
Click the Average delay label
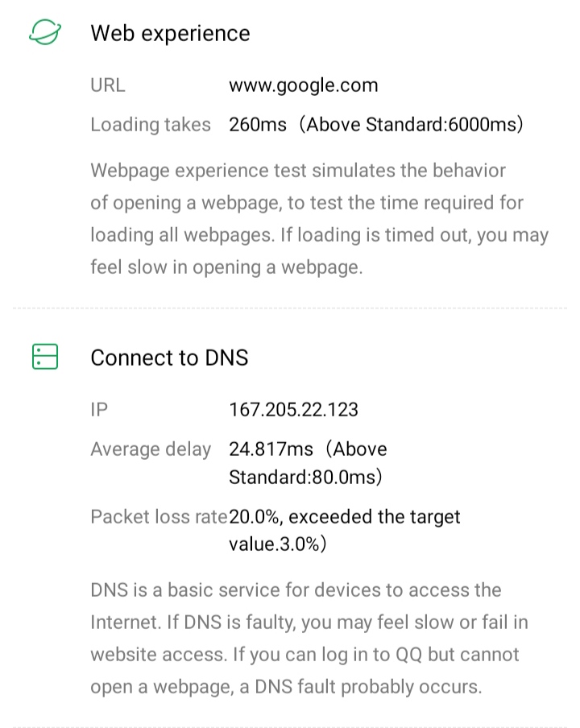coord(151,449)
